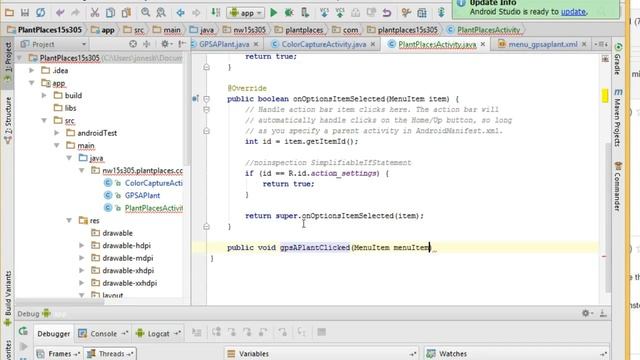Collapse the src folder
The height and width of the screenshot is (360, 640).
44,120
